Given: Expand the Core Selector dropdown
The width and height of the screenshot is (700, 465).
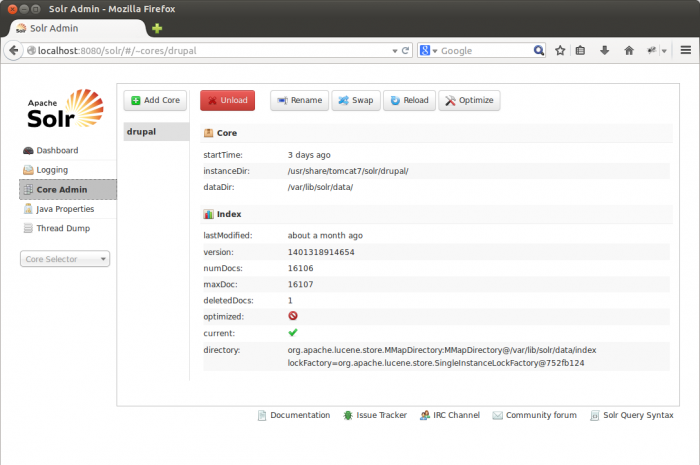Looking at the screenshot, I should click(65, 259).
